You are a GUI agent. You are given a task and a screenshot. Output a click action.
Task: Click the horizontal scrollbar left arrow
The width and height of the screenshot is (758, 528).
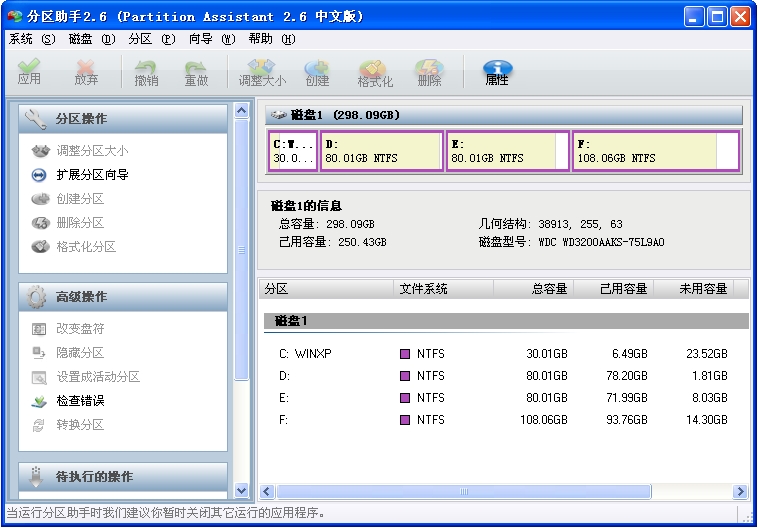pos(267,492)
